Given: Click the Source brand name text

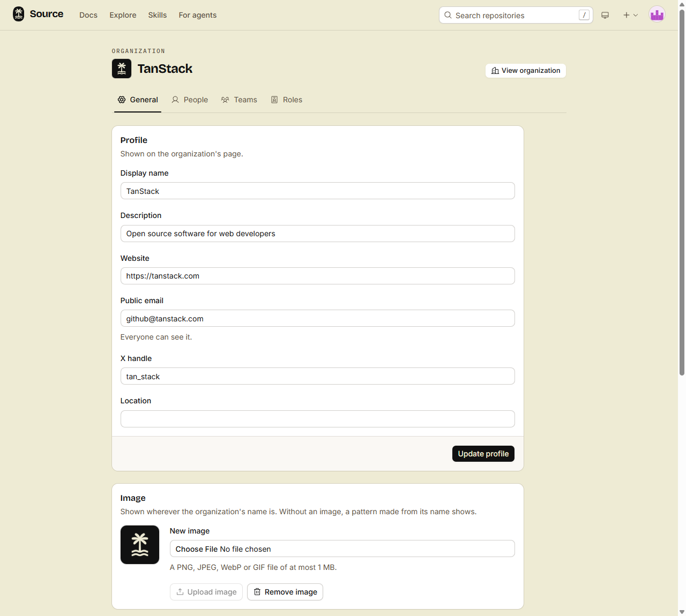Looking at the screenshot, I should click(47, 14).
